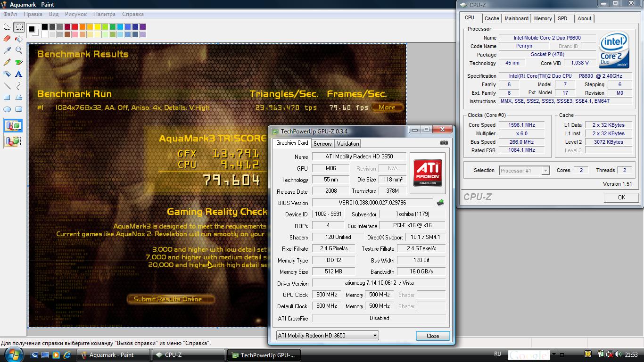Open the Справка menu in Paint
This screenshot has height=362, width=644.
[x=133, y=14]
